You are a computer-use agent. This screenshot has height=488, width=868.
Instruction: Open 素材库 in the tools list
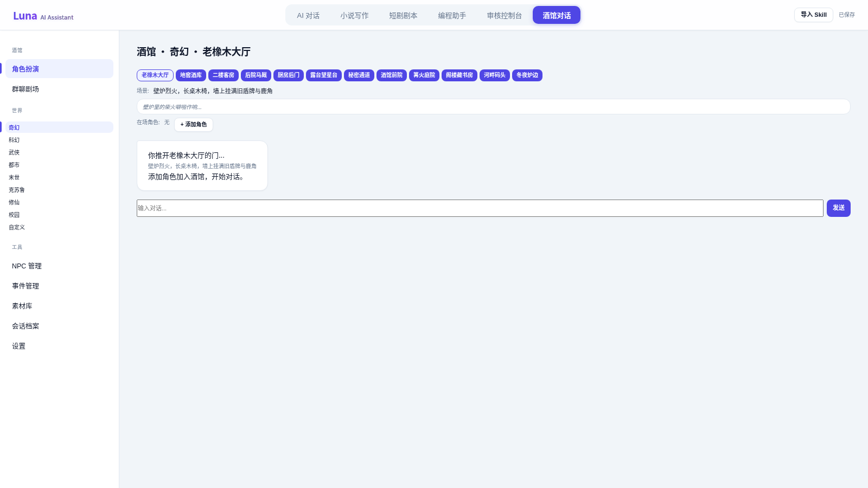click(x=60, y=306)
